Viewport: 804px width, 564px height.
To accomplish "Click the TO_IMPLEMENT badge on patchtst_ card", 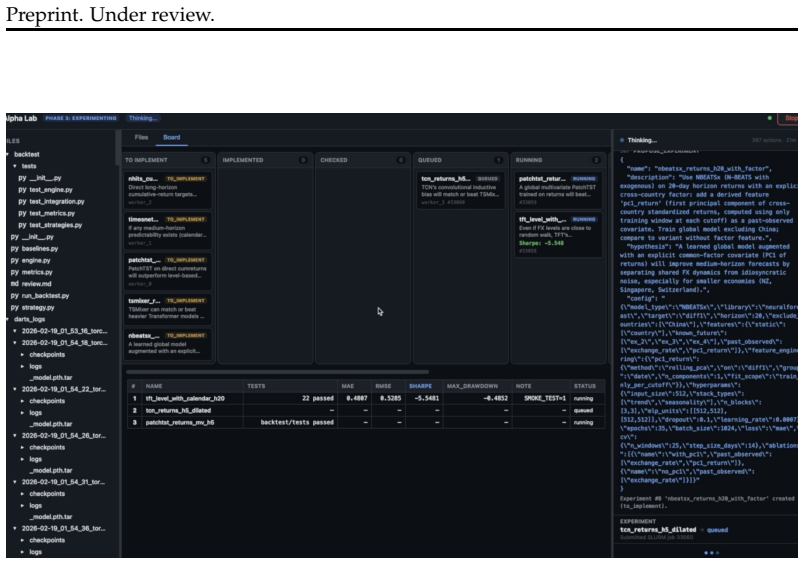I will tap(186, 260).
